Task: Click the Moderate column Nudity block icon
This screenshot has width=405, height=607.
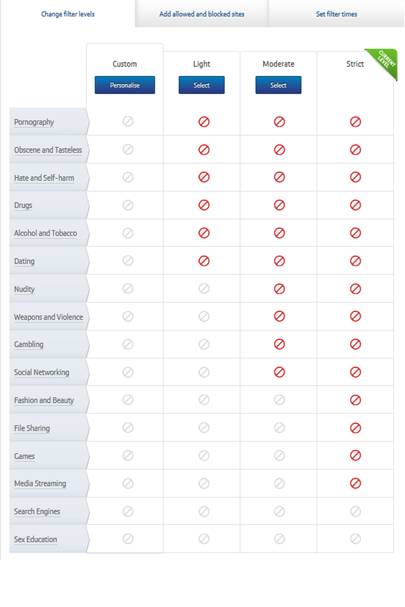Action: coord(279,289)
